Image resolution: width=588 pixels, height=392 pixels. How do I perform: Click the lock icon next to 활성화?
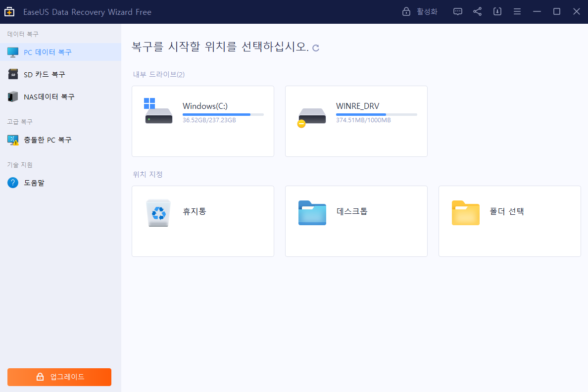(406, 11)
